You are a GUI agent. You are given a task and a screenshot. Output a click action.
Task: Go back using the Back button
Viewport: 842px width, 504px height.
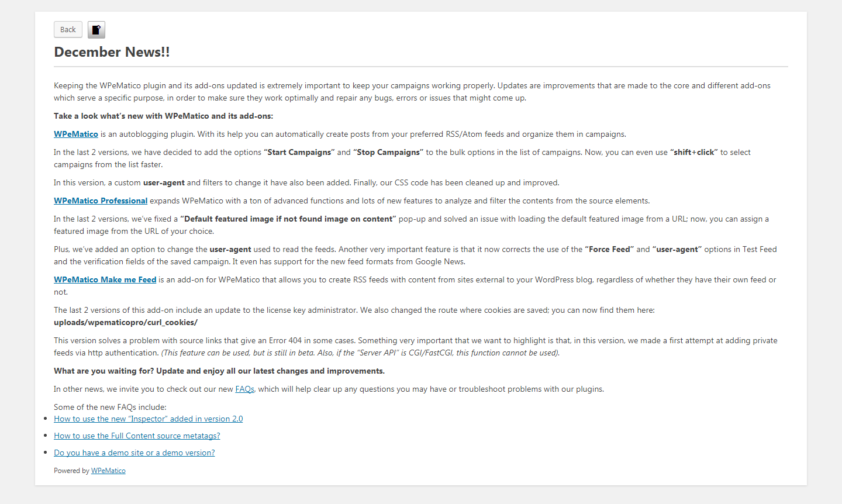(68, 30)
